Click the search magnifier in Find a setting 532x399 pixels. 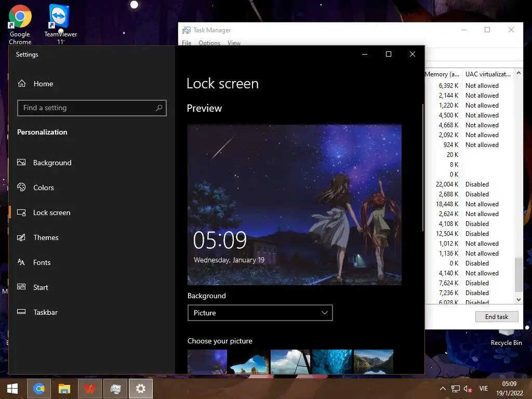(159, 108)
